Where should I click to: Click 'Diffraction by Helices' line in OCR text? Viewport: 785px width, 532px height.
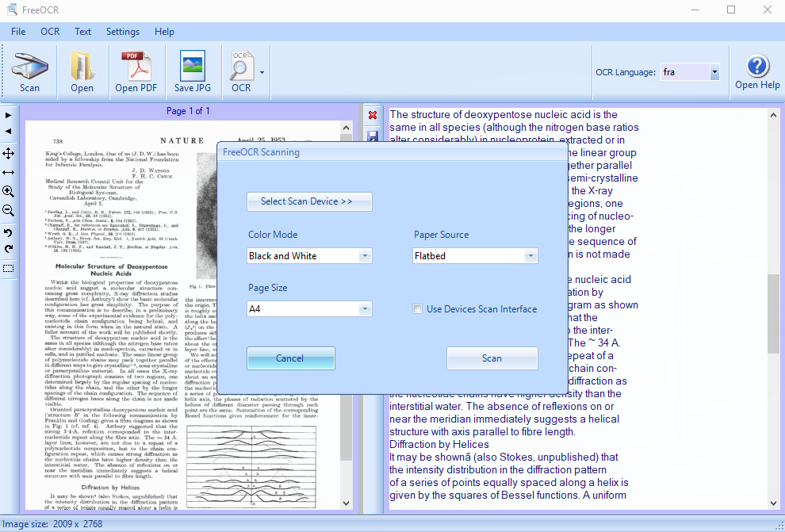pyautogui.click(x=439, y=445)
